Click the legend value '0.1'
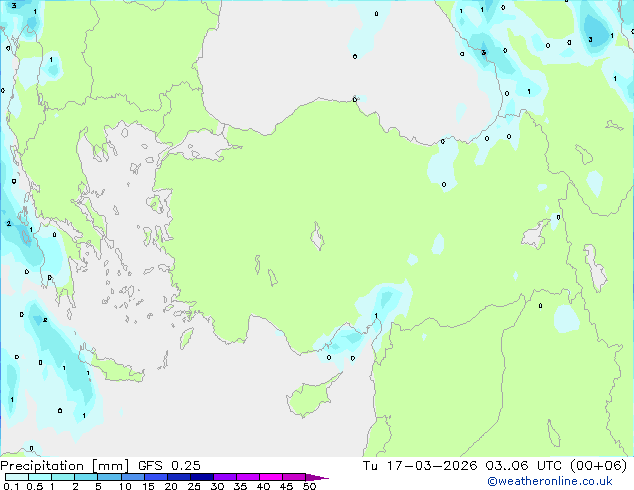This screenshot has height=490, width=634. pyautogui.click(x=11, y=486)
